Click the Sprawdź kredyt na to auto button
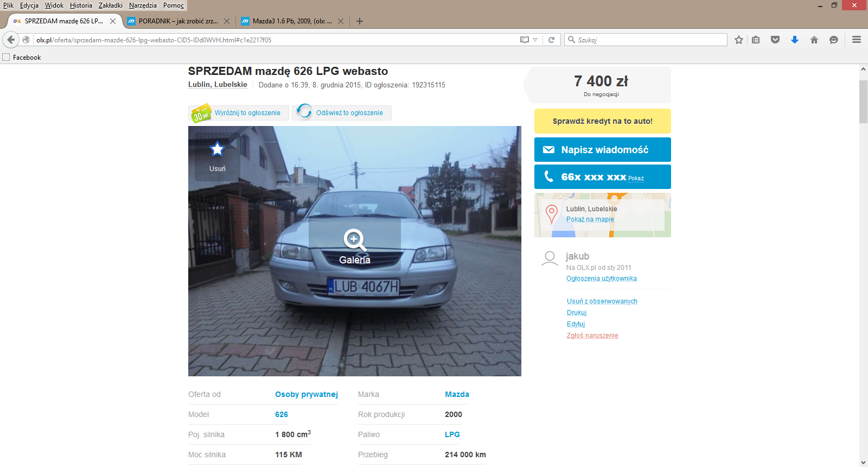The image size is (868, 467). coord(602,121)
